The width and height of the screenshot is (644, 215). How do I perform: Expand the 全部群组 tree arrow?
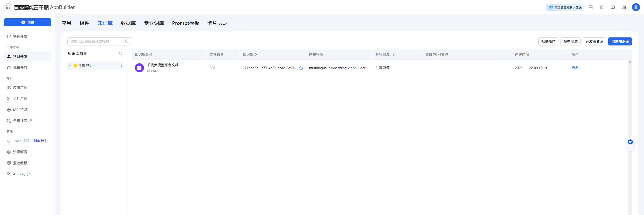click(69, 66)
